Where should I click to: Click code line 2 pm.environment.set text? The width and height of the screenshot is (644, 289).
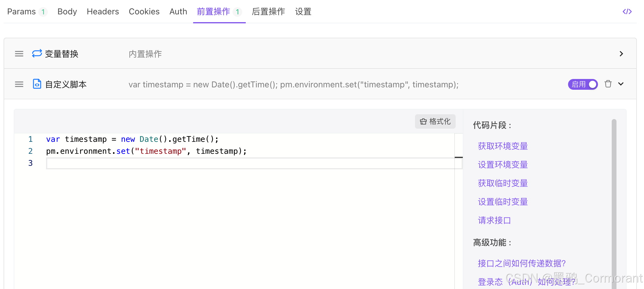click(146, 151)
